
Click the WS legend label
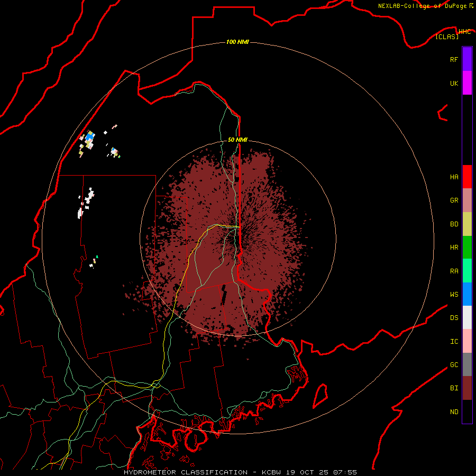[454, 294]
